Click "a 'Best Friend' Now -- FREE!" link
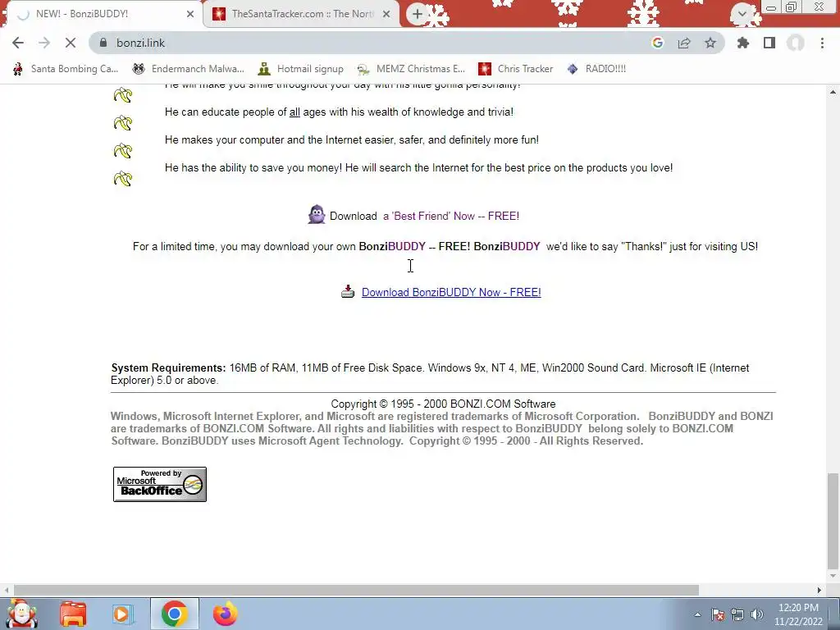 coord(451,216)
